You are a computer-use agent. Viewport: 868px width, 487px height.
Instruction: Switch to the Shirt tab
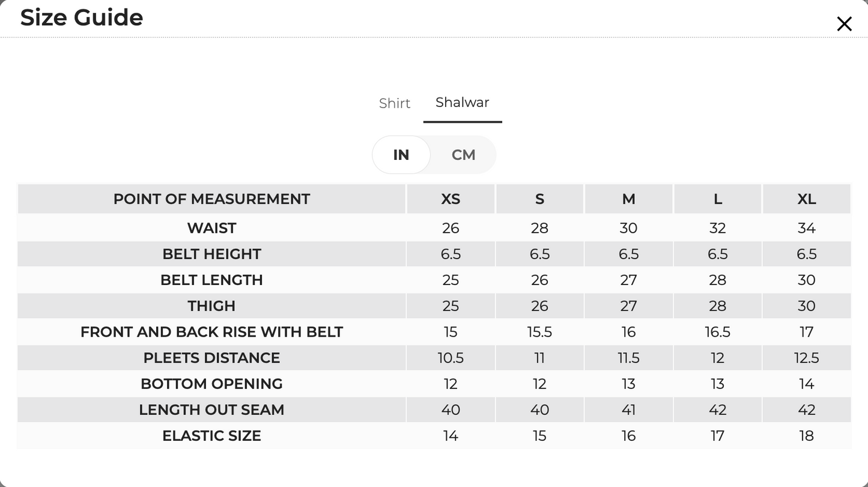coord(395,103)
